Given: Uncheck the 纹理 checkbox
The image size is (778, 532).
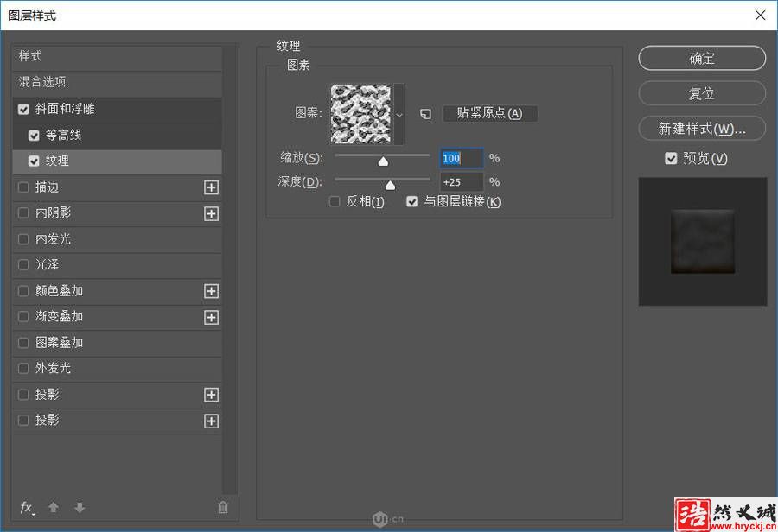Looking at the screenshot, I should click(x=34, y=161).
